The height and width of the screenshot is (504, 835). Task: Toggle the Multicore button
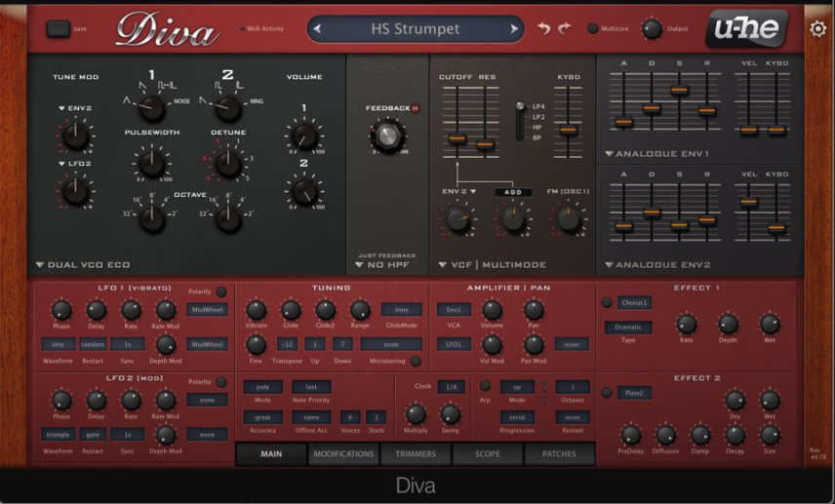(592, 28)
